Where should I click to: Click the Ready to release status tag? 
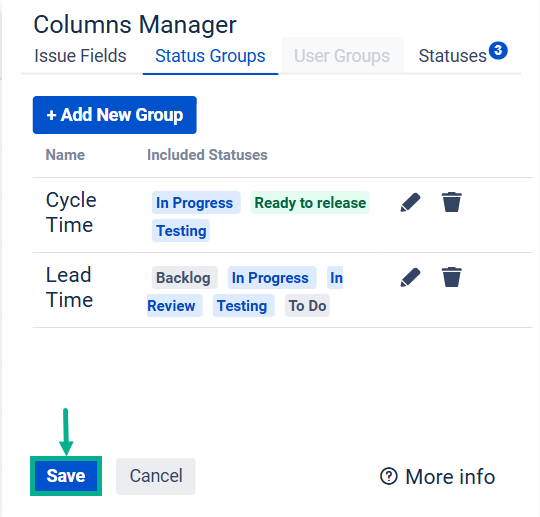coord(310,203)
